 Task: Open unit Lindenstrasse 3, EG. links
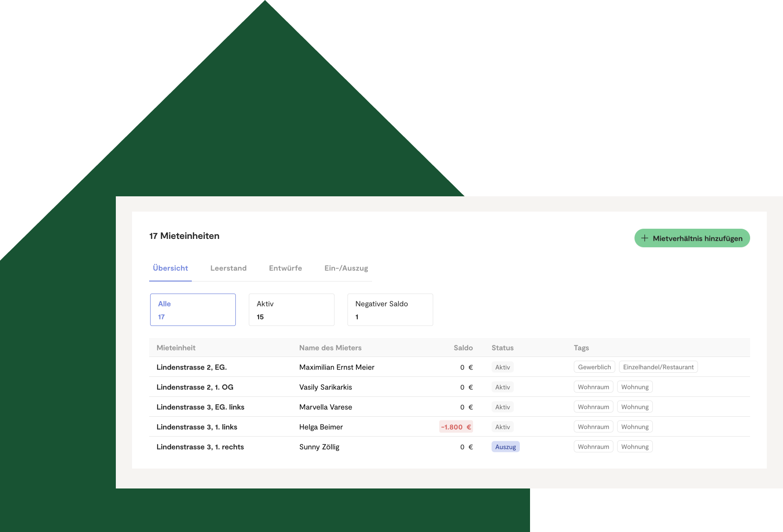tap(201, 407)
